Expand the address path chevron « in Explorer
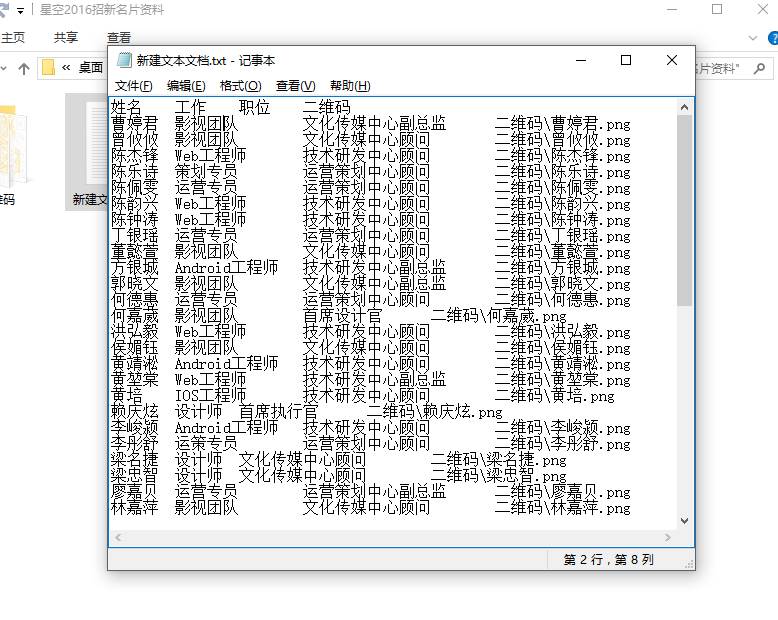778x620 pixels. (x=66, y=68)
